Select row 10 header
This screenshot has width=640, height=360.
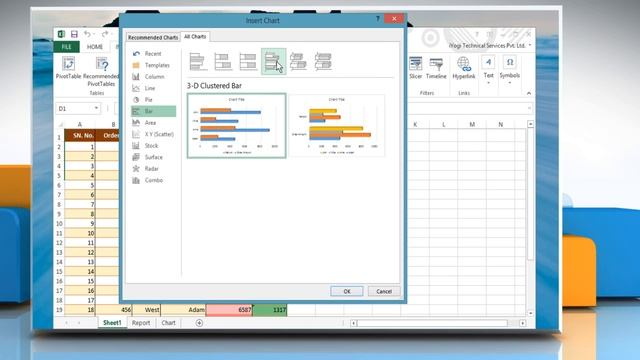pos(59,224)
